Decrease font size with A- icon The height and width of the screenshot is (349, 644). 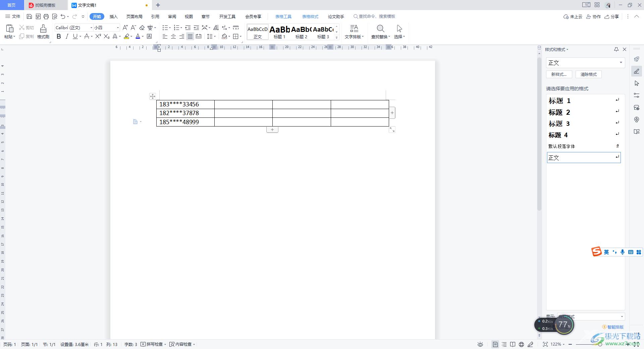click(133, 28)
